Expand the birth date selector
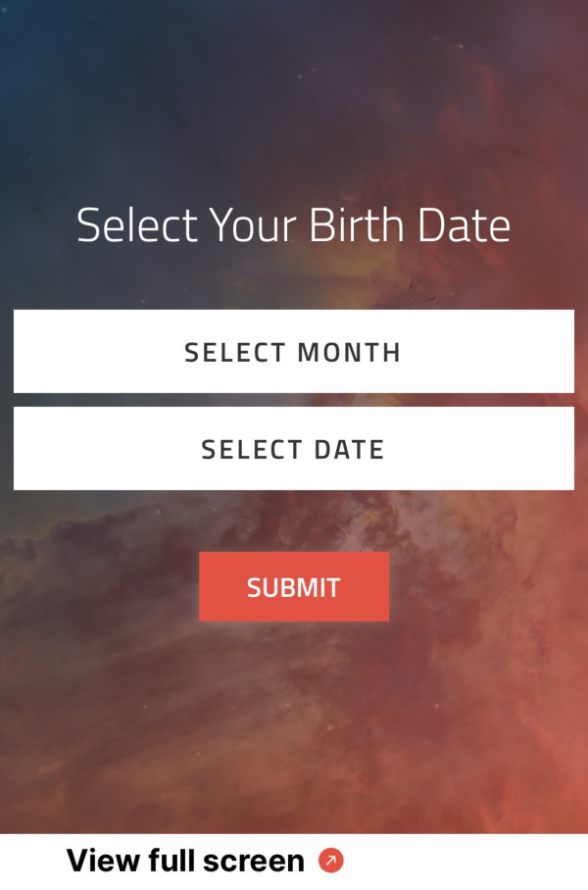The image size is (588, 890). [293, 449]
